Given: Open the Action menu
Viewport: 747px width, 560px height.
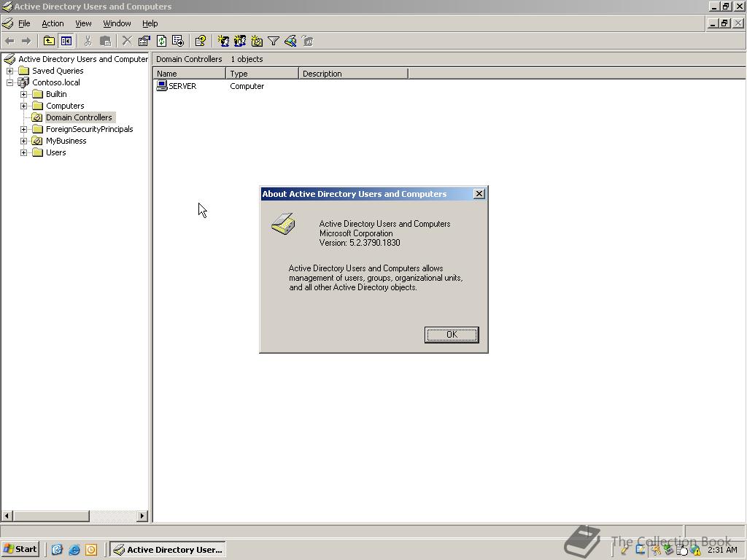Looking at the screenshot, I should 53,23.
